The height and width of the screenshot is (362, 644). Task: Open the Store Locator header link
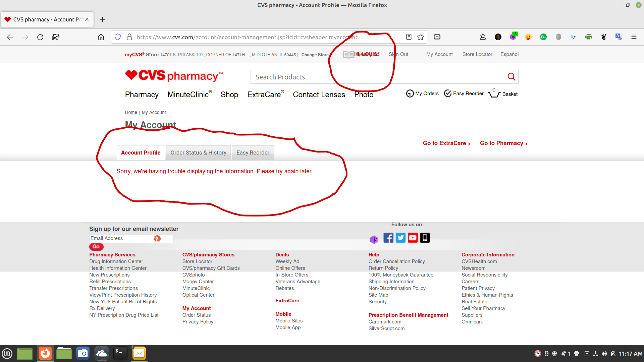pos(477,54)
